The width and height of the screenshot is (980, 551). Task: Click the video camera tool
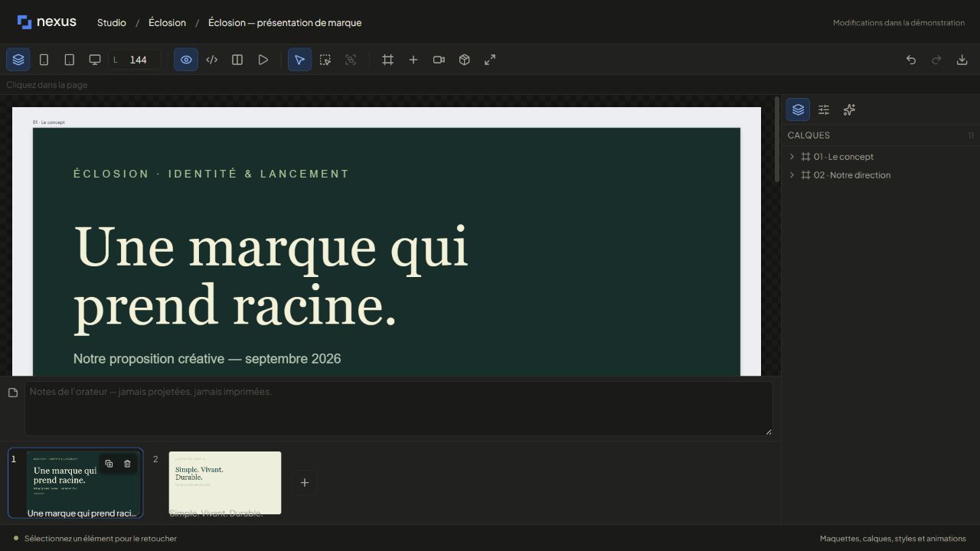click(x=439, y=60)
